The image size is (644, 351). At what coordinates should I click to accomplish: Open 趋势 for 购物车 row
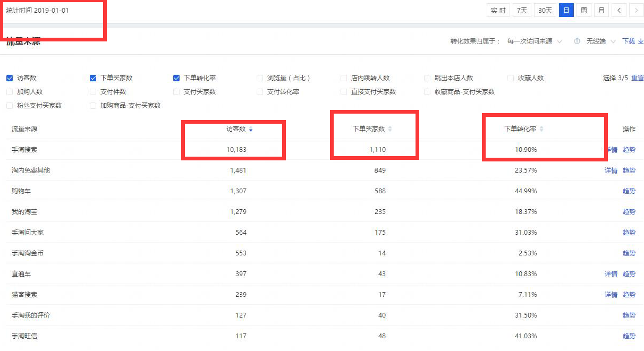pyautogui.click(x=629, y=191)
